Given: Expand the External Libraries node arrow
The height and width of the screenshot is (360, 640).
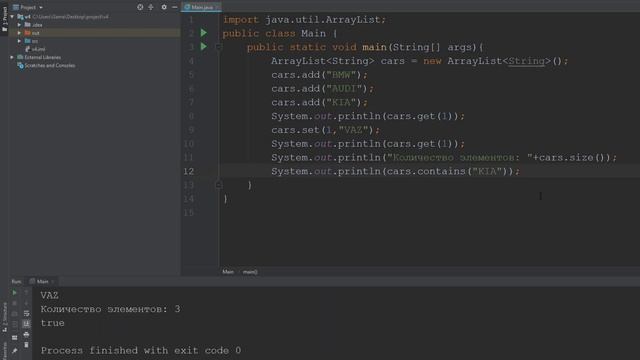Looking at the screenshot, I should 12,57.
